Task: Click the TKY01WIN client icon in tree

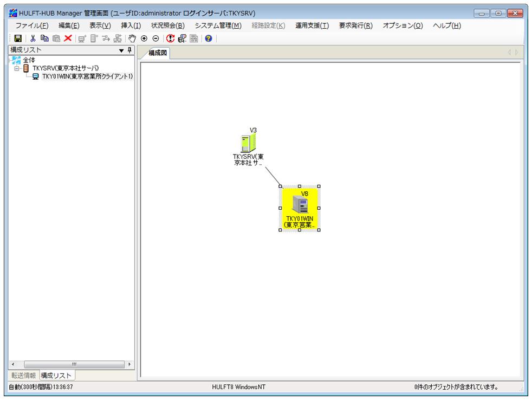Action: pyautogui.click(x=36, y=76)
